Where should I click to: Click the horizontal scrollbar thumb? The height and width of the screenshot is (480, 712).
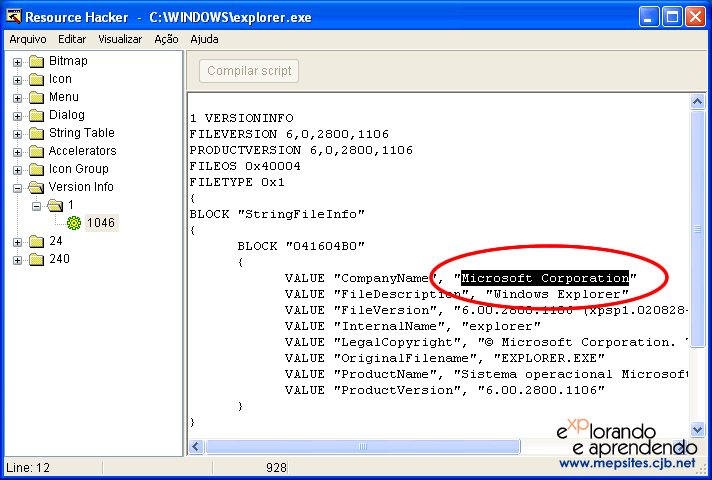tap(362, 446)
